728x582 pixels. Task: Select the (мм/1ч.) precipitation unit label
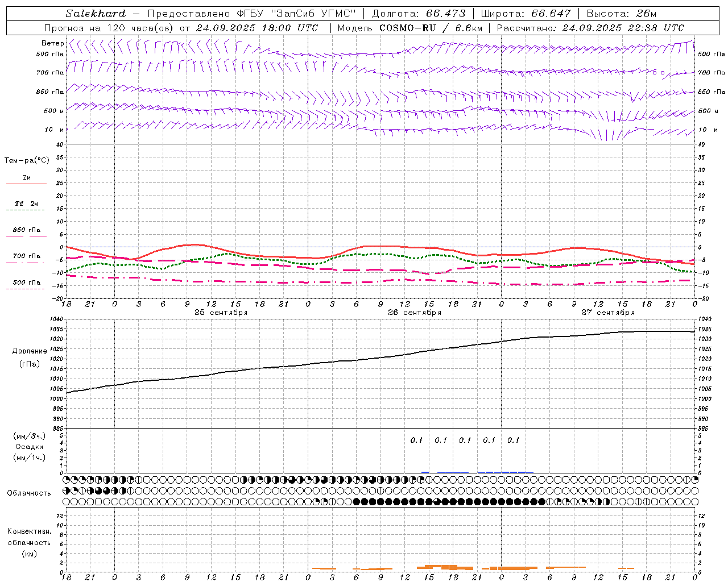(x=30, y=458)
